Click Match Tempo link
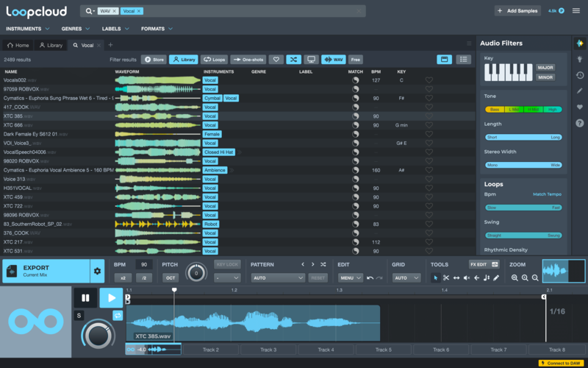Viewport: 588px width, 368px height. (547, 194)
